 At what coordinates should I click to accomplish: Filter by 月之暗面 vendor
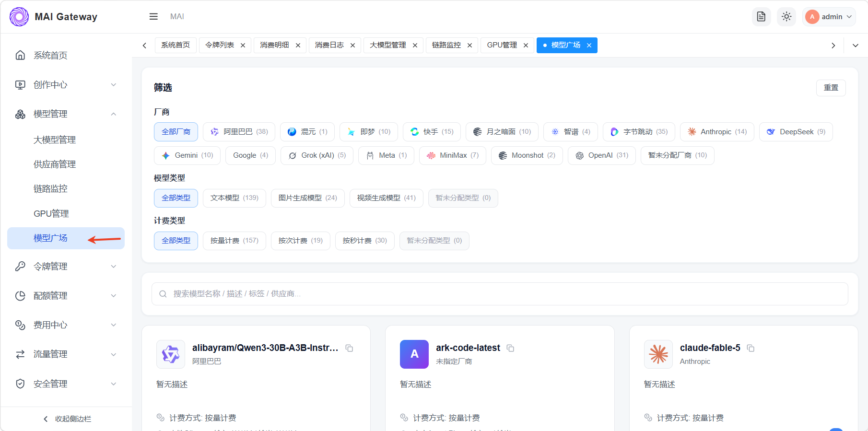(x=502, y=132)
